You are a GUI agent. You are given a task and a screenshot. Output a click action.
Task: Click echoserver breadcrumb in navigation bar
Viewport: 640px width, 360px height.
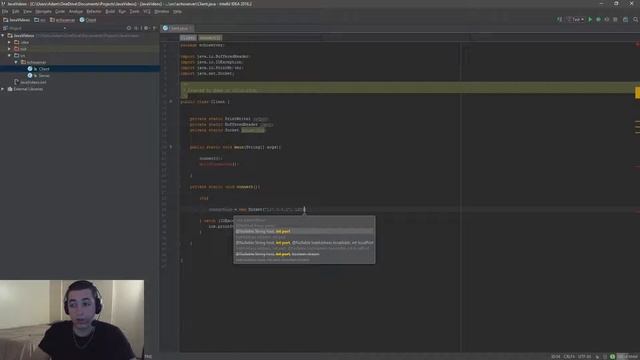tap(62, 20)
